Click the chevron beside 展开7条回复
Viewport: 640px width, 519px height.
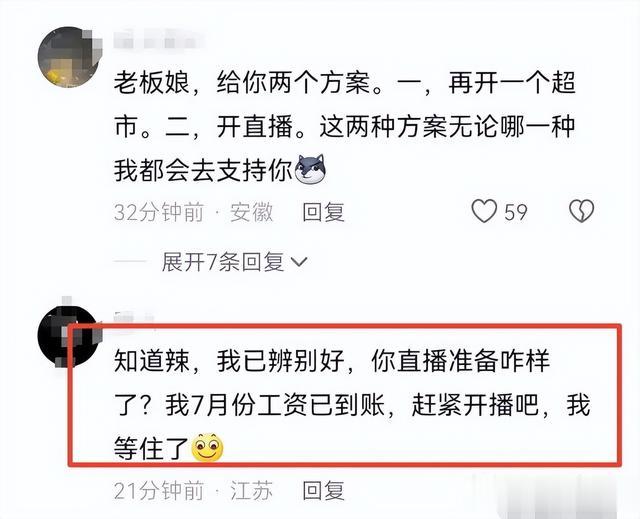pyautogui.click(x=298, y=262)
